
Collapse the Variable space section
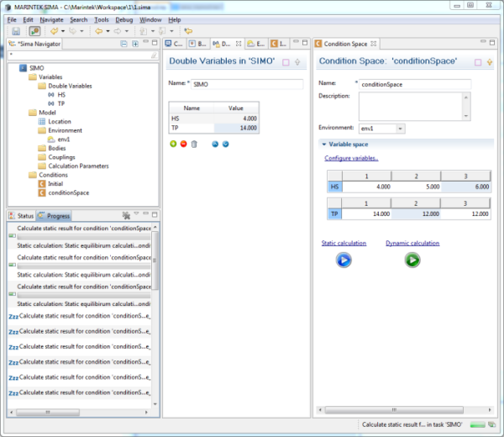click(x=324, y=145)
